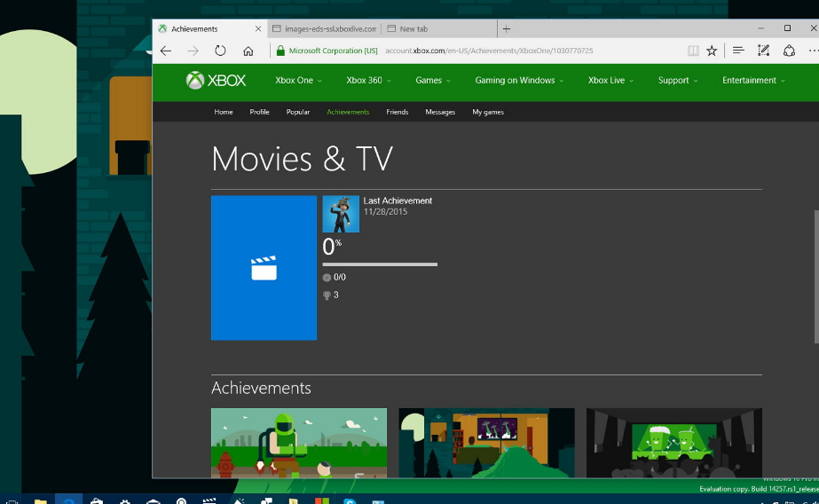Open the Hub panel in Edge
819x504 pixels.
(x=738, y=51)
